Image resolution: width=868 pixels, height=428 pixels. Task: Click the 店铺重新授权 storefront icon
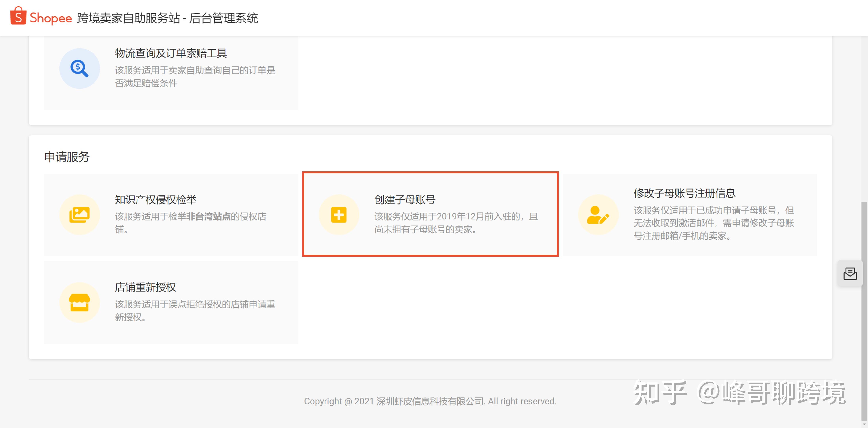click(x=80, y=303)
